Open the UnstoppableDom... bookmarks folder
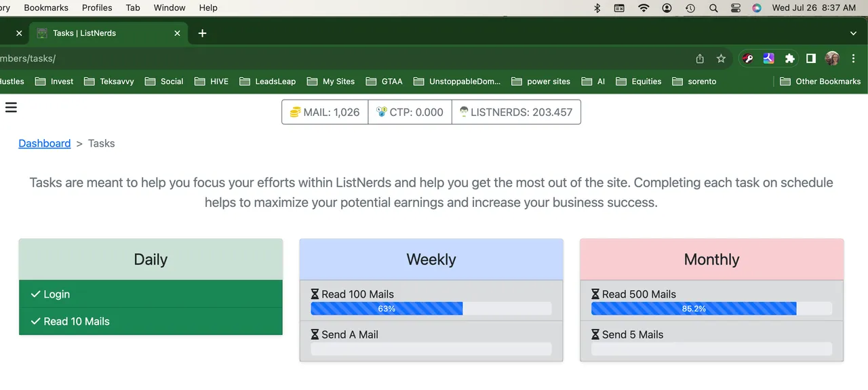Image resolution: width=868 pixels, height=390 pixels. click(457, 81)
